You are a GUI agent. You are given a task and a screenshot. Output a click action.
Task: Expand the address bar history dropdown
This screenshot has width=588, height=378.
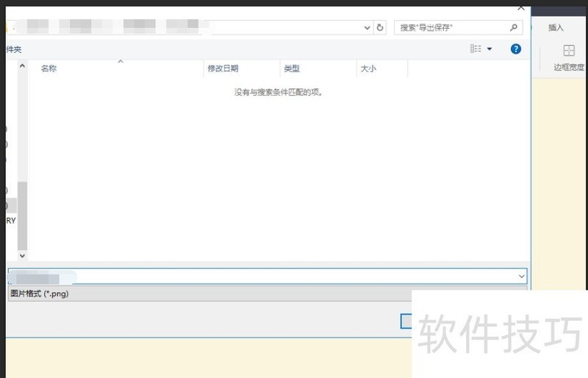point(367,28)
